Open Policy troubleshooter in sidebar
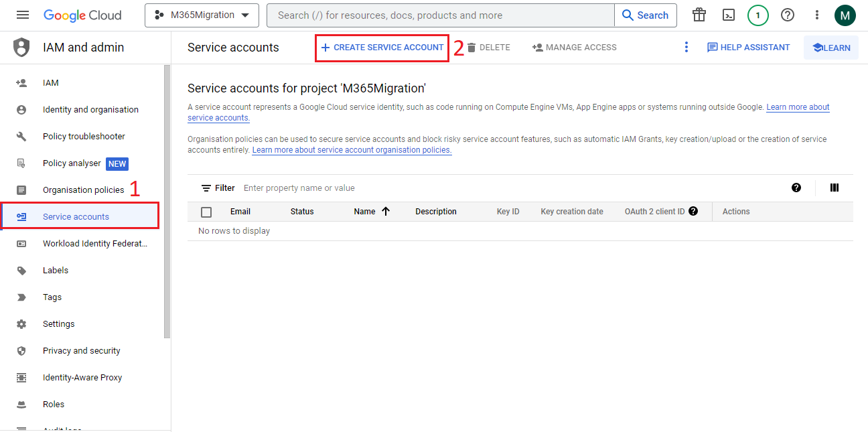The image size is (868, 432). (84, 136)
